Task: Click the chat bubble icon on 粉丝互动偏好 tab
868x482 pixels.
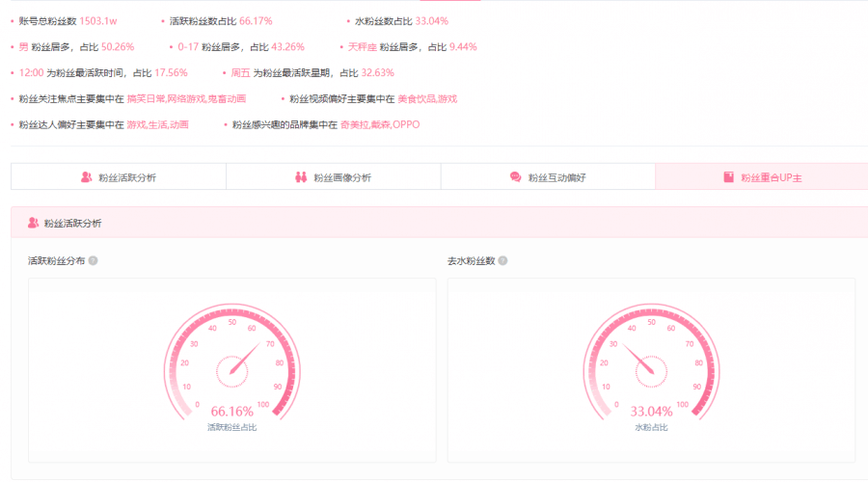Action: click(x=515, y=177)
